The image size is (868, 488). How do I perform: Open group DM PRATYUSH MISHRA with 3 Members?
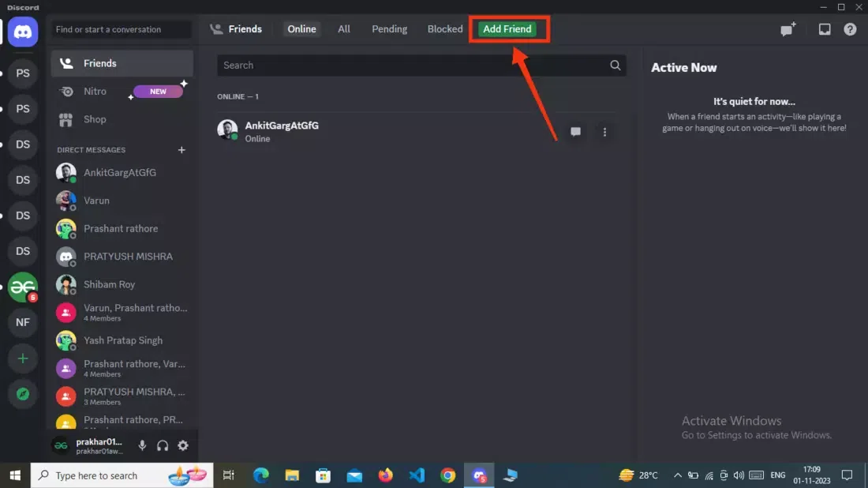point(122,396)
